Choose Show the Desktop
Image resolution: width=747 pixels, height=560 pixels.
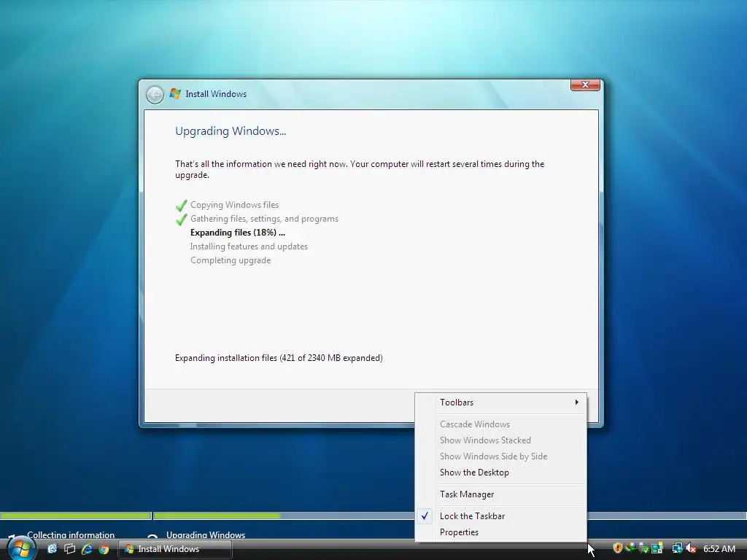click(x=500, y=472)
